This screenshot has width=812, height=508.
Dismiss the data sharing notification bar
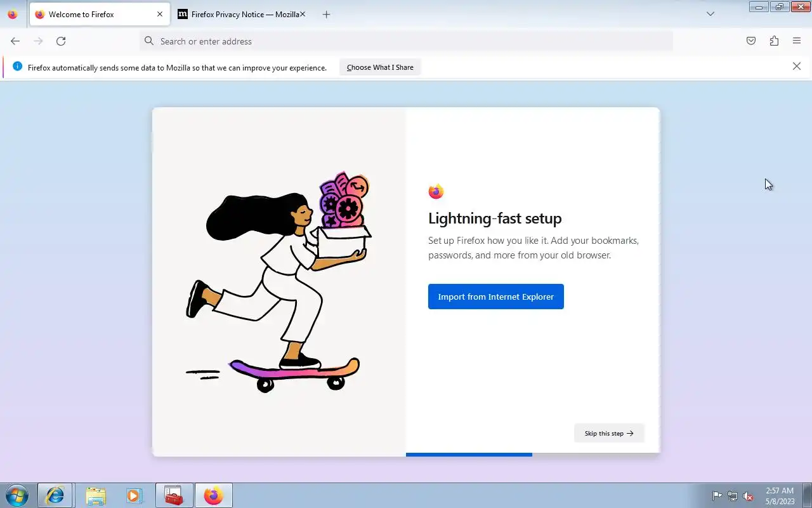(x=797, y=66)
